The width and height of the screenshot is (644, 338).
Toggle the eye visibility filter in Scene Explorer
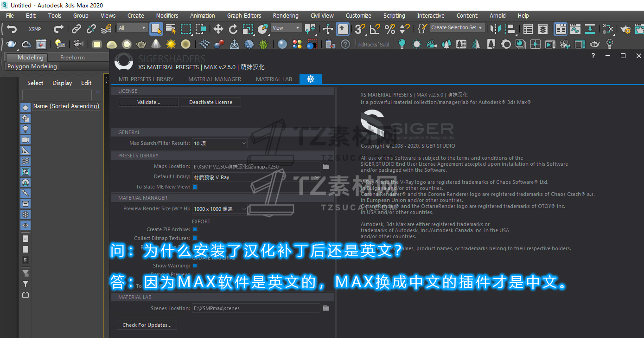[26, 226]
